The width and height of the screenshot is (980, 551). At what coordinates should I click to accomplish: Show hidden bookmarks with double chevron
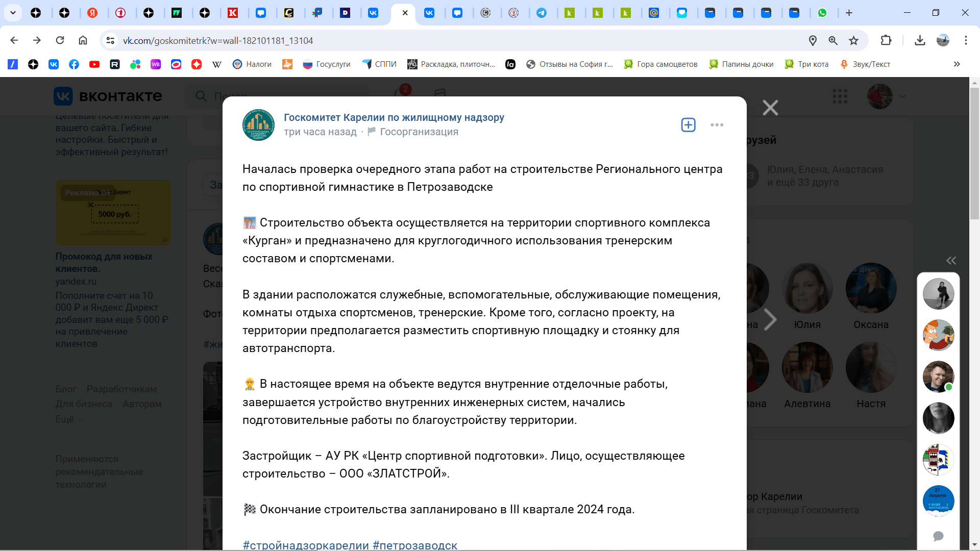click(957, 64)
